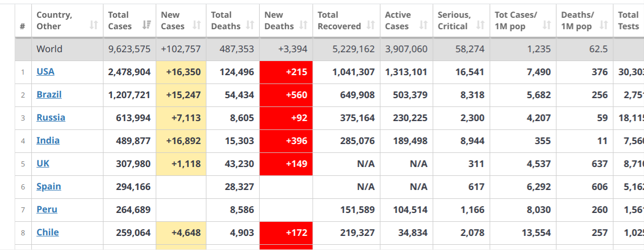Open the Chile country link

coord(48,232)
